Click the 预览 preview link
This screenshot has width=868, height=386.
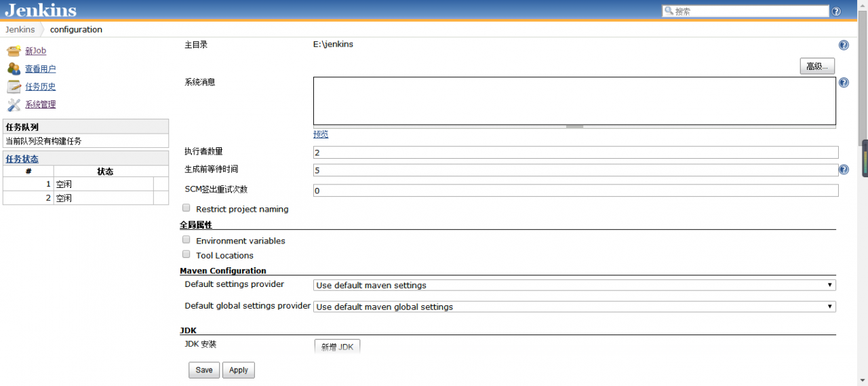pyautogui.click(x=321, y=134)
